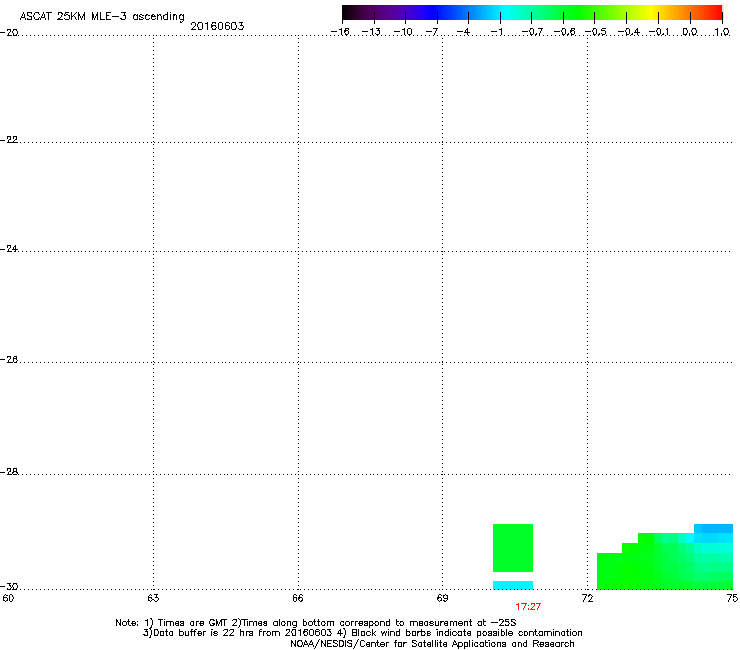This screenshot has width=740, height=650.
Task: Click the red 17:27 time label
Action: pyautogui.click(x=528, y=607)
